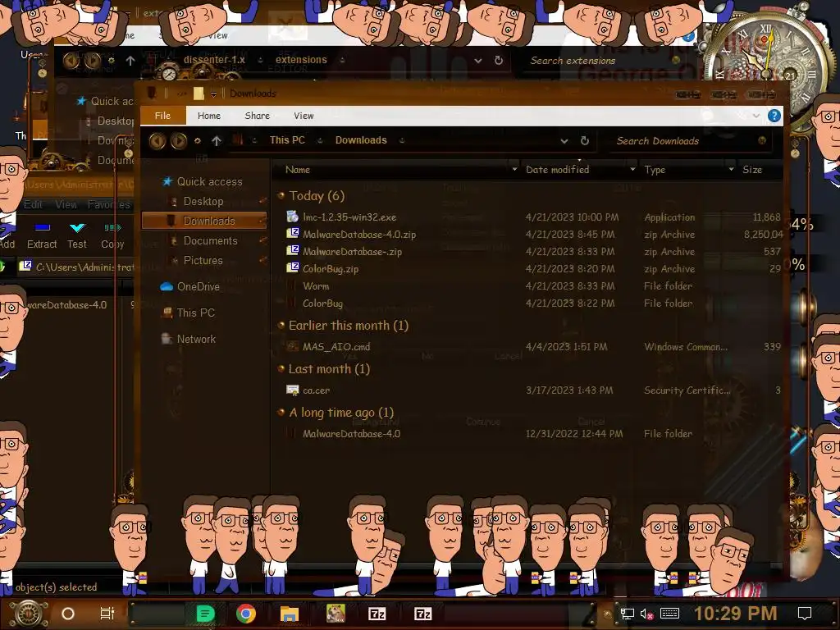Select the ca.cer certificate icon
Image resolution: width=840 pixels, height=630 pixels.
pyautogui.click(x=293, y=390)
